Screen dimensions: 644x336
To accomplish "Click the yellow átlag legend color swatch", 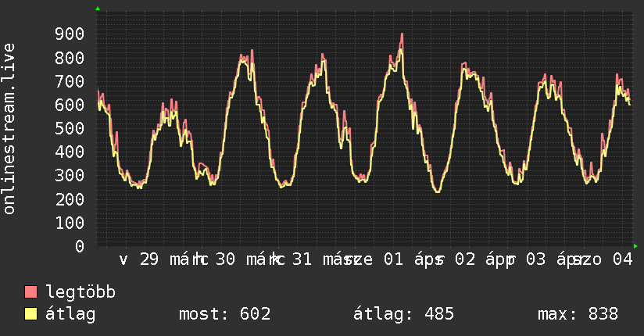I will (x=31, y=314).
